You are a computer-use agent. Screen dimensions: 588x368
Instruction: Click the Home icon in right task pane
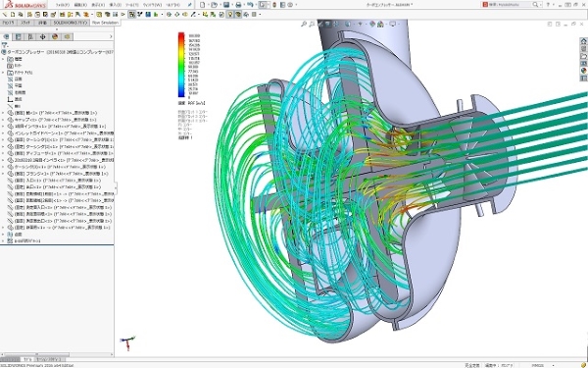(583, 41)
